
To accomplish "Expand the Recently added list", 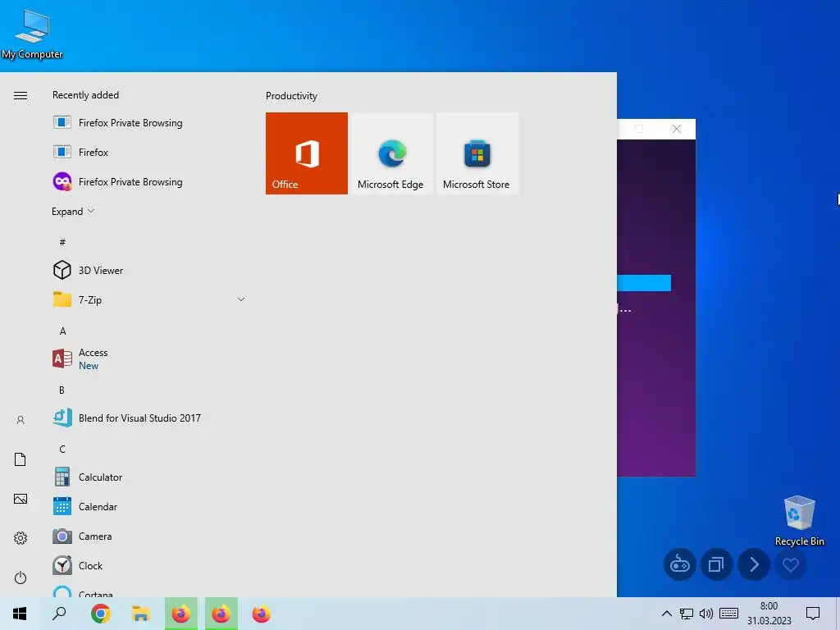I will coord(73,211).
